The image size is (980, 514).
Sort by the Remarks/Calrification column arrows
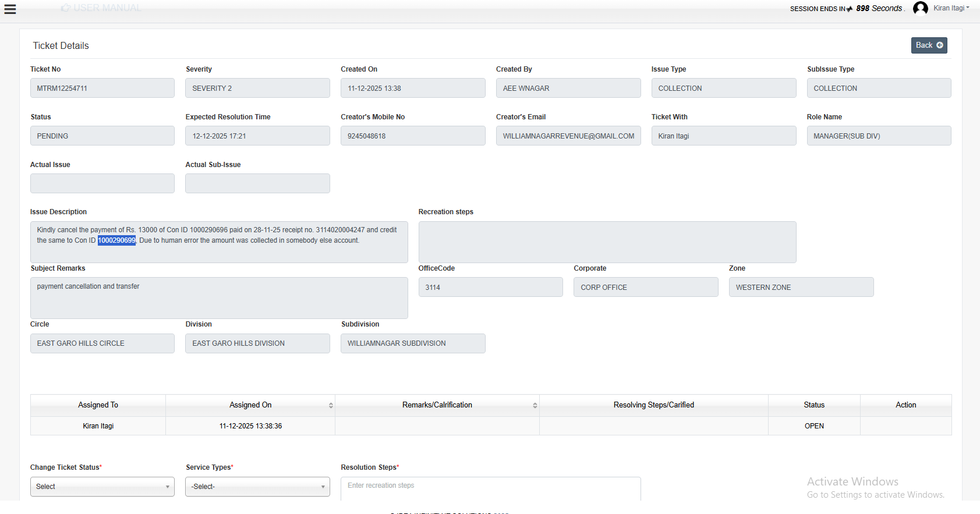coord(535,405)
